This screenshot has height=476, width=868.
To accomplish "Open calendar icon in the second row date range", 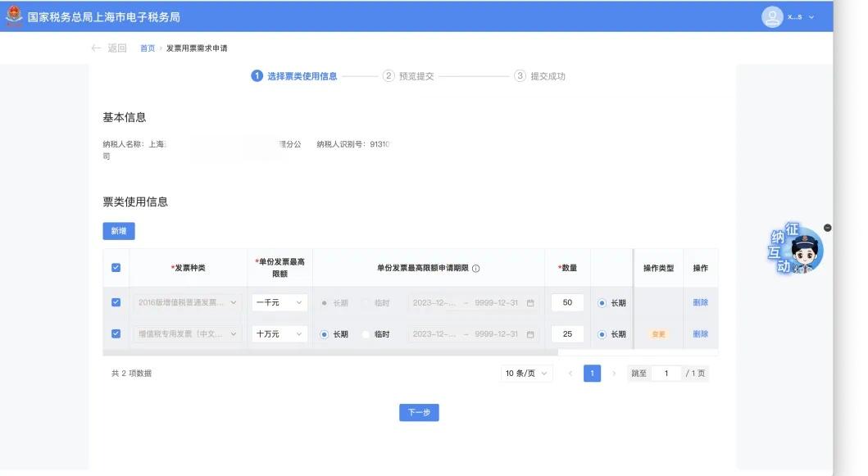I will 530,334.
